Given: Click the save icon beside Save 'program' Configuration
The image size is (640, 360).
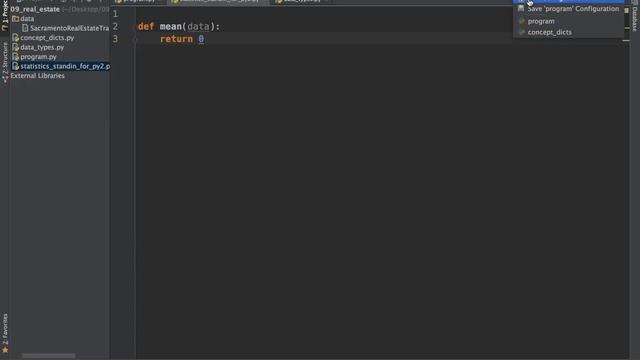Looking at the screenshot, I should coord(521,9).
